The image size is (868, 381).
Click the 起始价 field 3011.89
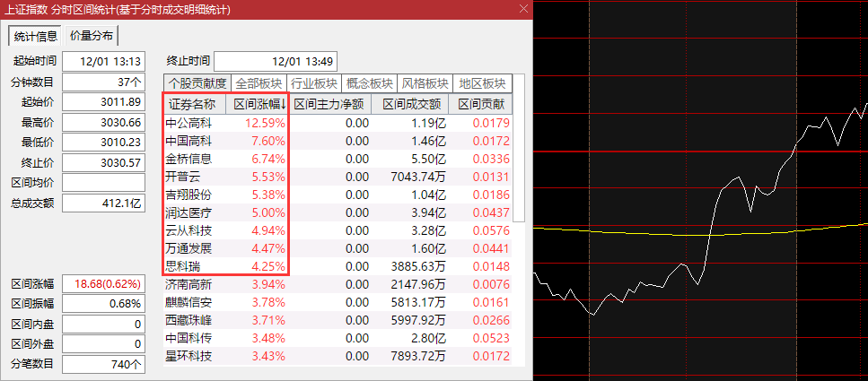103,102
